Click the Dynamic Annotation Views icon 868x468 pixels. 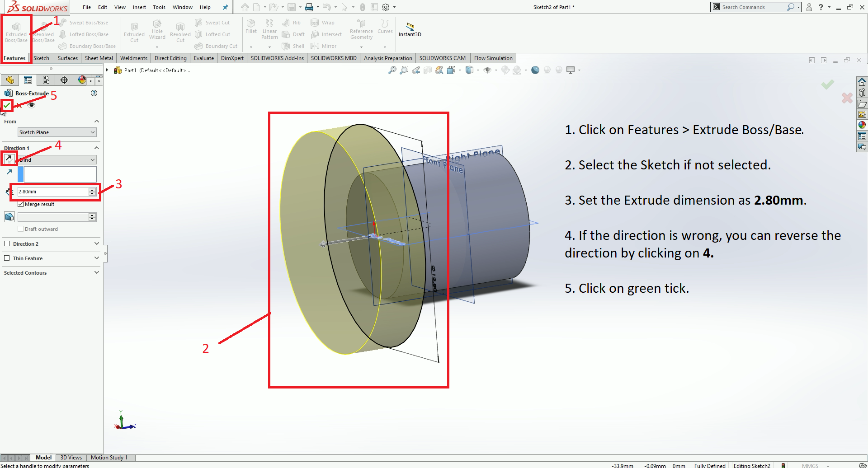[439, 70]
